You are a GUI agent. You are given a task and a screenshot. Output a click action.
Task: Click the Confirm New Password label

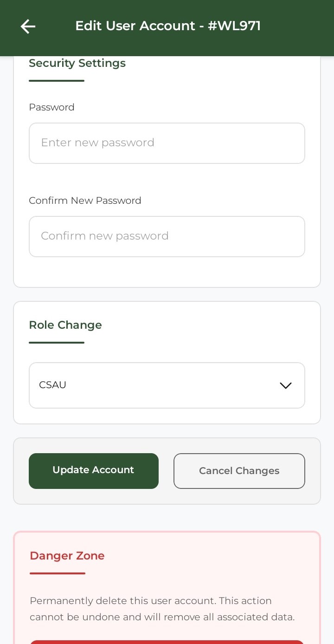pyautogui.click(x=85, y=201)
